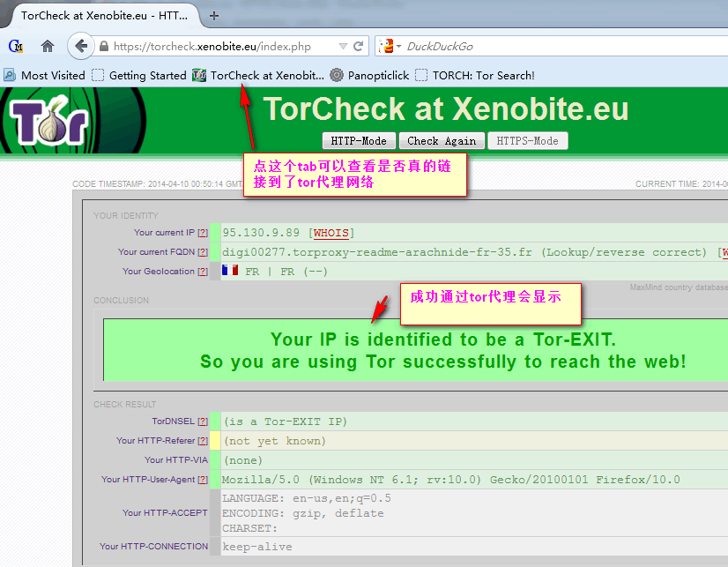Open help link beside TorDNSEL
This screenshot has width=728, height=567.
point(203,422)
